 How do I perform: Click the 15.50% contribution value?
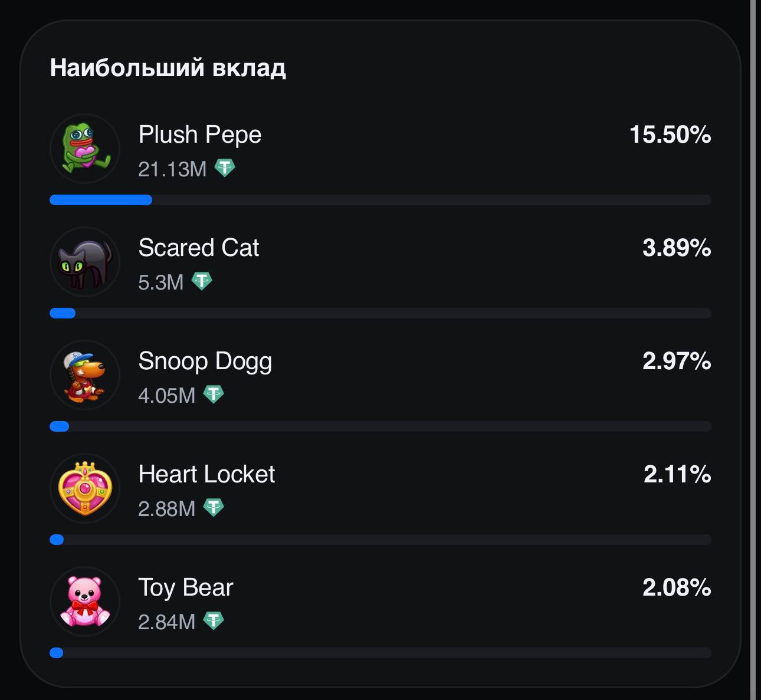[670, 134]
